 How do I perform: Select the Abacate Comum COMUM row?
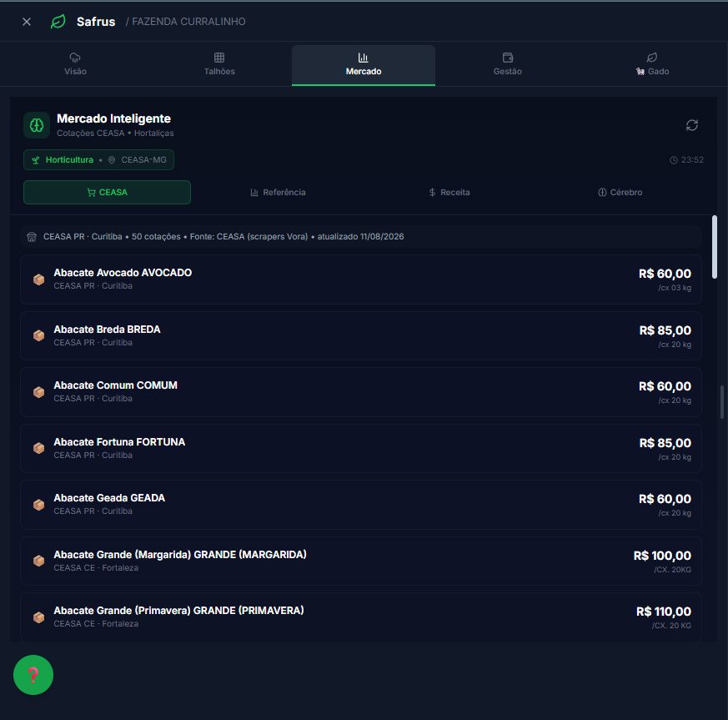[361, 392]
